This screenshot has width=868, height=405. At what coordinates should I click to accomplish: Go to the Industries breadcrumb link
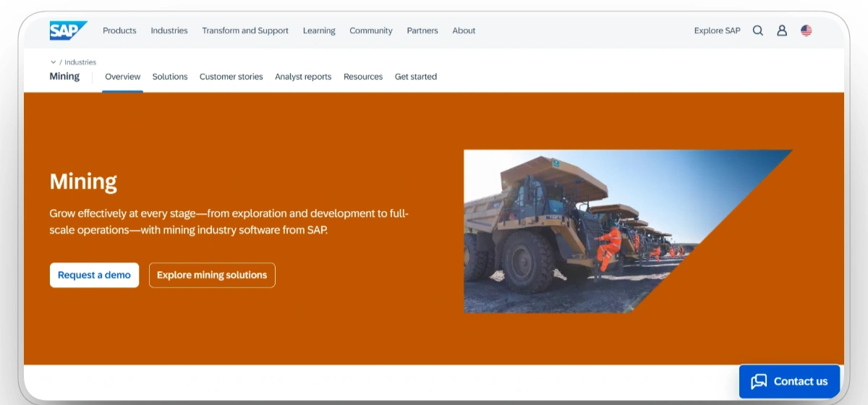(80, 62)
